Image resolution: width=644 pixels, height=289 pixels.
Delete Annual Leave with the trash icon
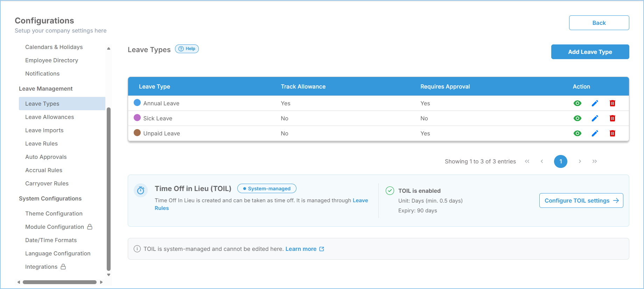pyautogui.click(x=612, y=103)
